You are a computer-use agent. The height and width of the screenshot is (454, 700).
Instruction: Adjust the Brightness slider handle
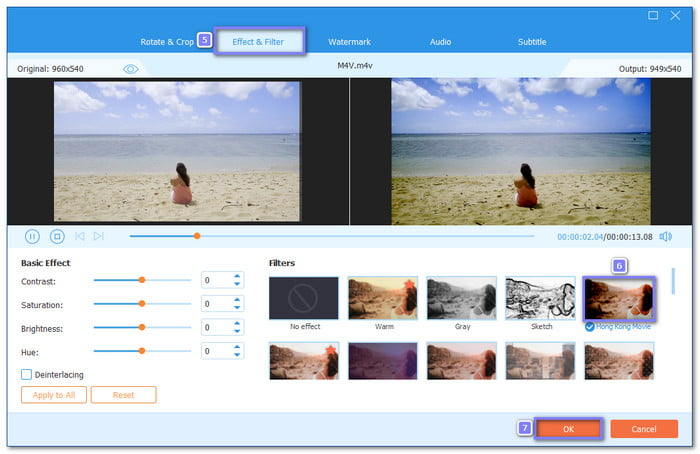(142, 327)
